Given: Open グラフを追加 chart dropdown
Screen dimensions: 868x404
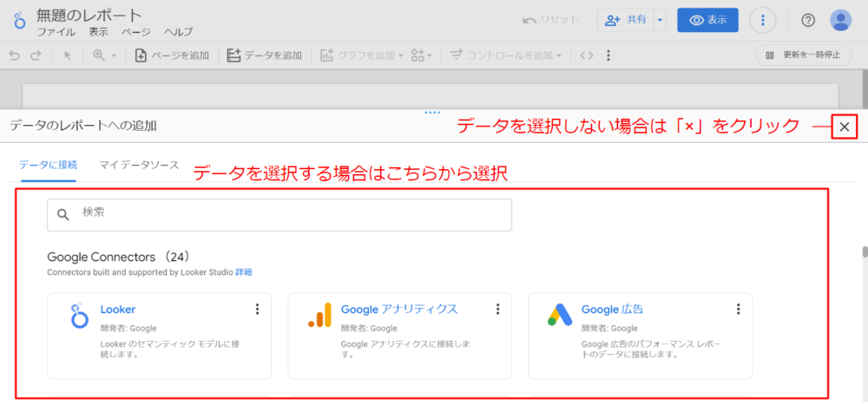Looking at the screenshot, I should (x=361, y=55).
